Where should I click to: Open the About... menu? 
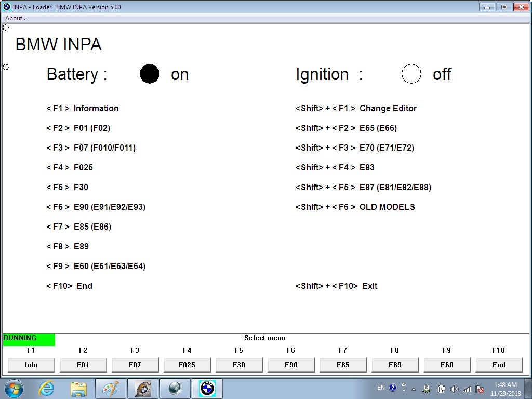pos(16,18)
